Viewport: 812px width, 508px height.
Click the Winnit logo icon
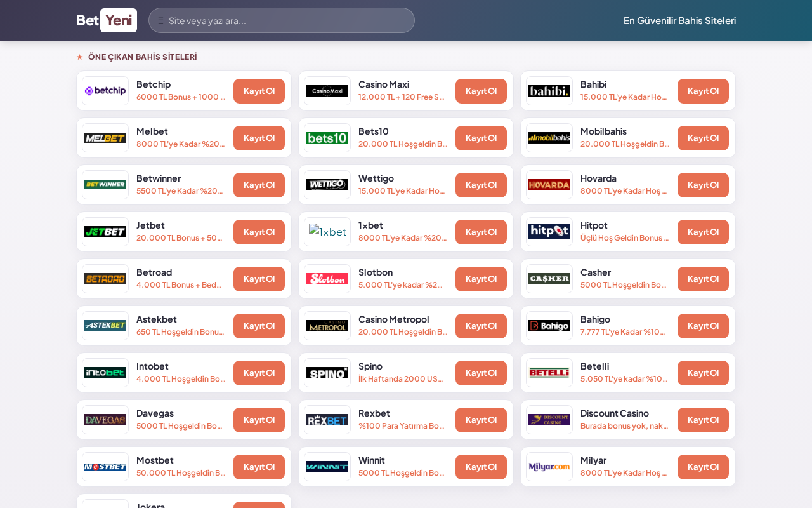(327, 467)
